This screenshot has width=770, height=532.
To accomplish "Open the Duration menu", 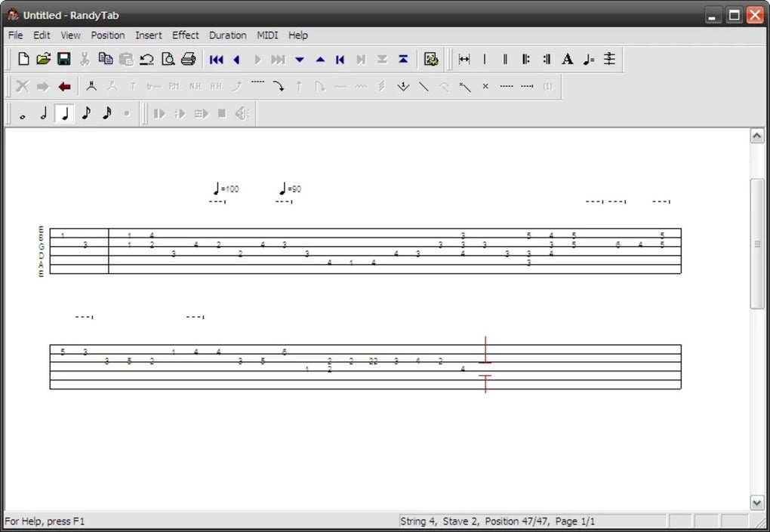I will (227, 35).
